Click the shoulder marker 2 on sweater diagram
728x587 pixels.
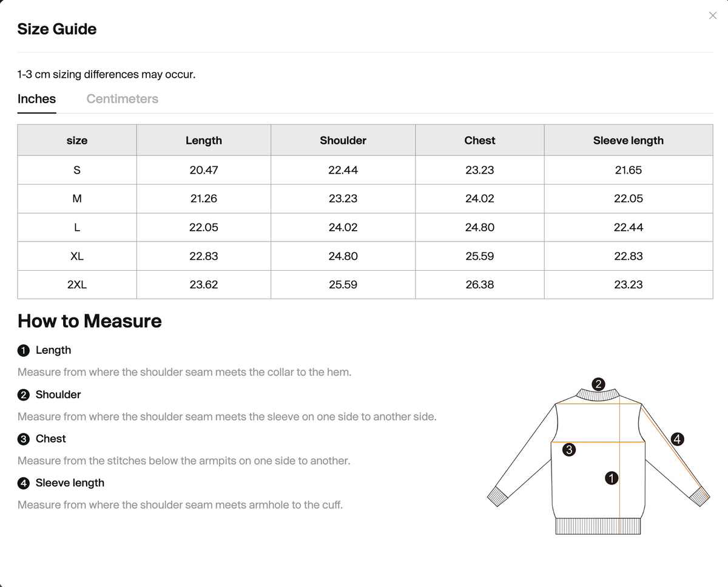(x=598, y=384)
